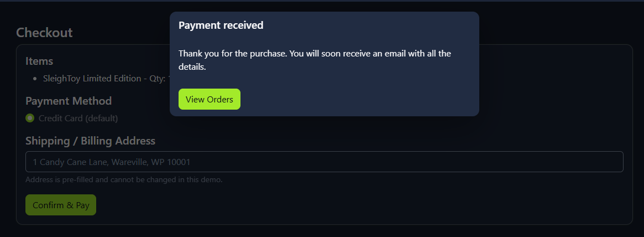Click the "Qty:" label in the item line

click(157, 79)
